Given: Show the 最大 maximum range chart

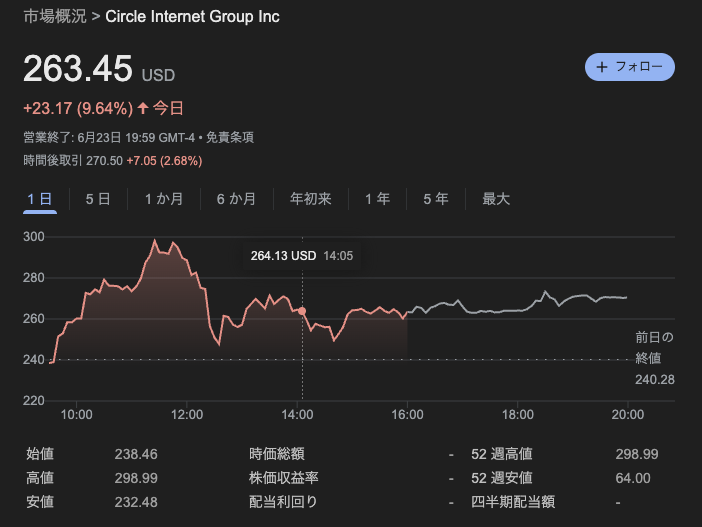Looking at the screenshot, I should (496, 199).
